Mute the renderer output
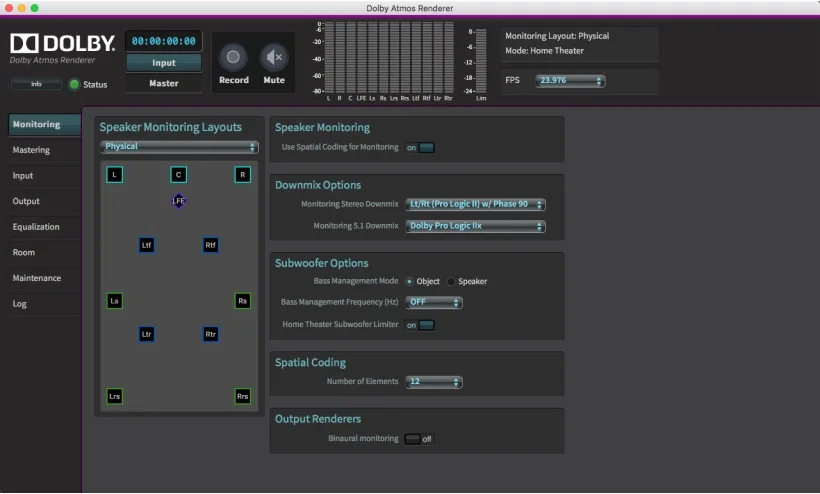 (x=274, y=57)
